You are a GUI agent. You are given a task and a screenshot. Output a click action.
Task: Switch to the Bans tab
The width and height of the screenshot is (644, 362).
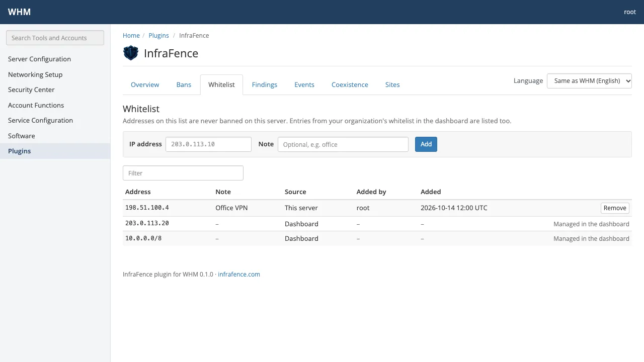(184, 84)
